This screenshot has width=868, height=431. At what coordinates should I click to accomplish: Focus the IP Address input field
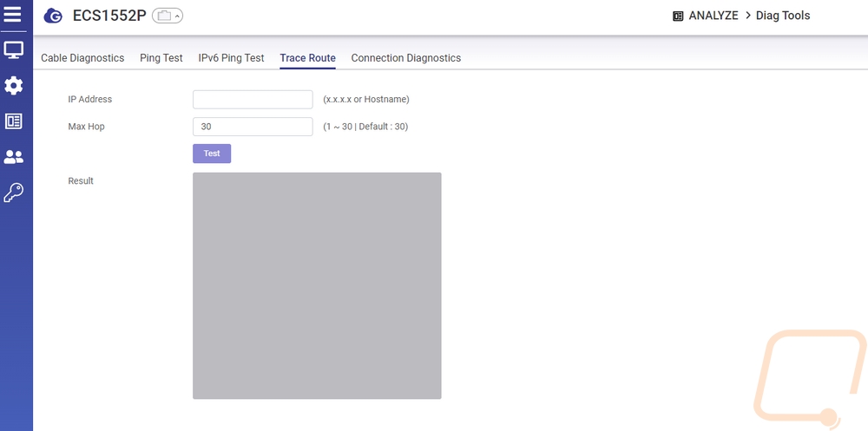pos(253,99)
